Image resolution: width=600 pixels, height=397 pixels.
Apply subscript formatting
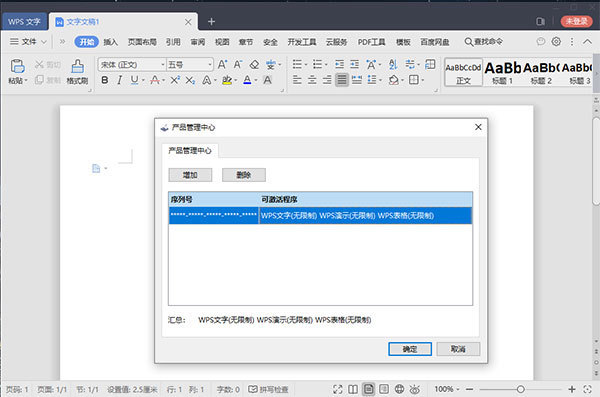pyautogui.click(x=190, y=80)
